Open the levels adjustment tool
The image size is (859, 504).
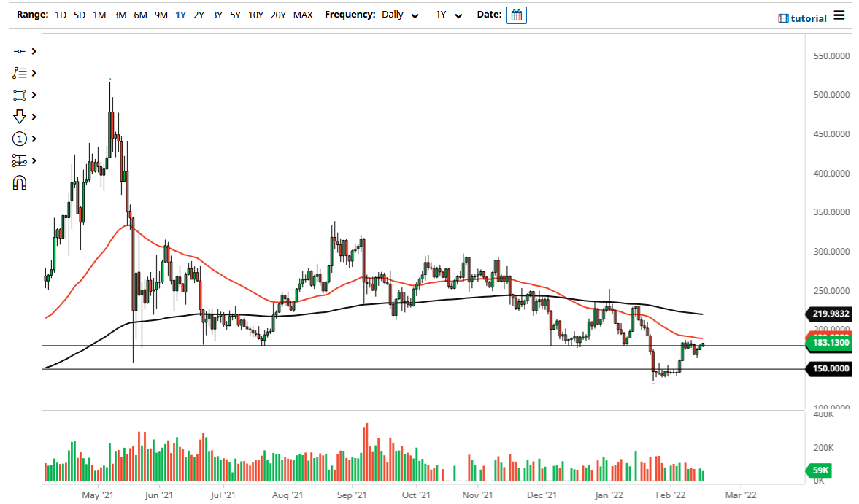point(20,160)
